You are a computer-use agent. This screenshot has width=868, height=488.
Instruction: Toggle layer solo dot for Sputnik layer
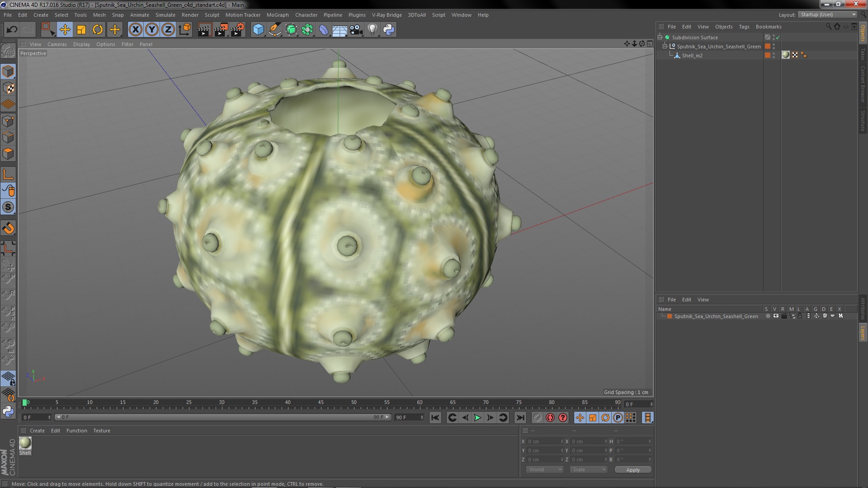[768, 316]
